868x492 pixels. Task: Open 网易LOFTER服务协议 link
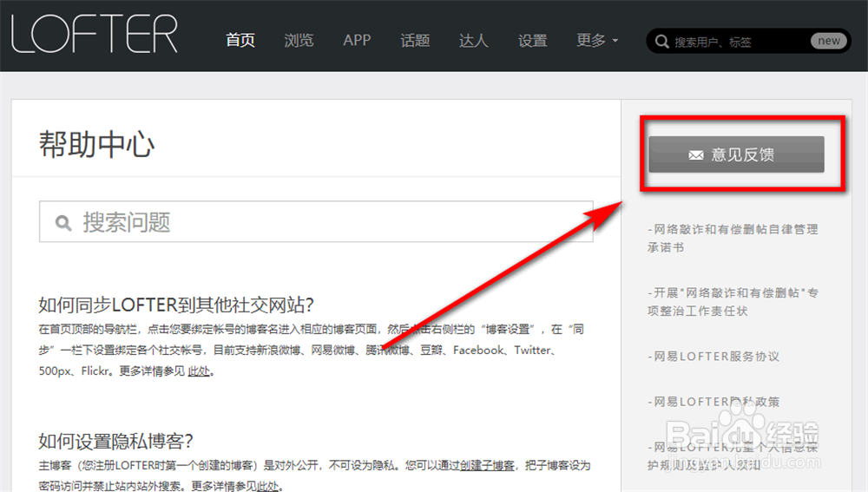pos(713,357)
